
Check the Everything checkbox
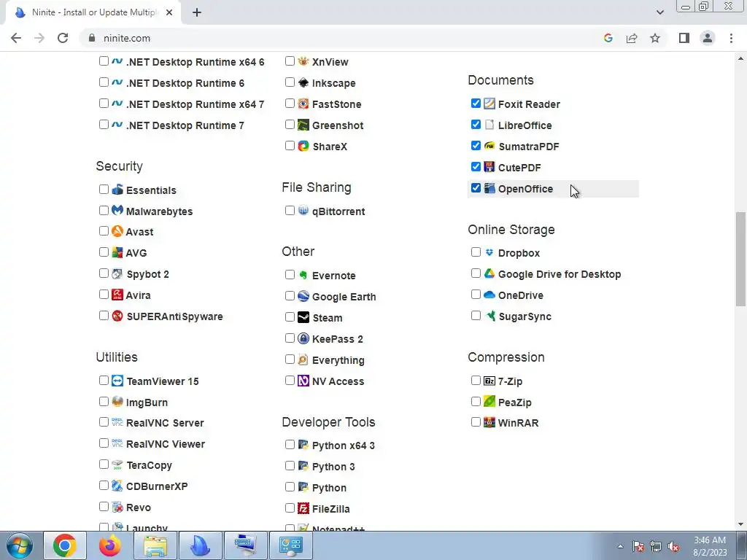coord(290,359)
